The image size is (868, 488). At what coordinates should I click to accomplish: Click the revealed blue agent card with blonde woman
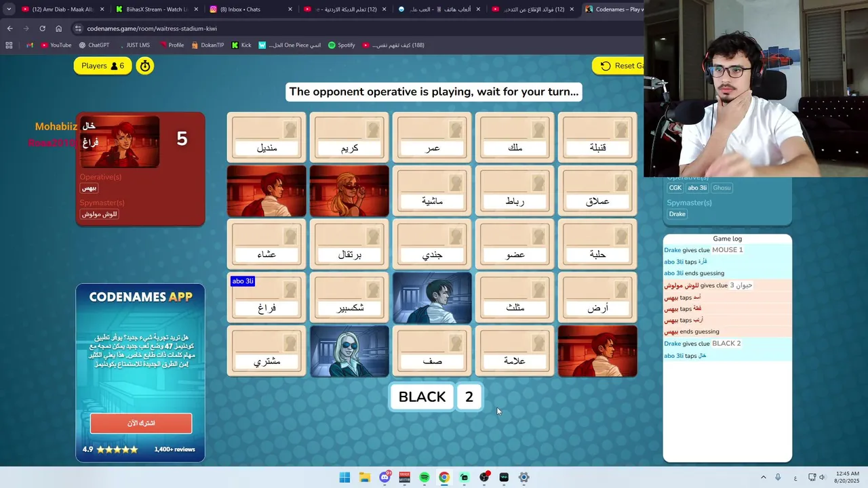349,351
